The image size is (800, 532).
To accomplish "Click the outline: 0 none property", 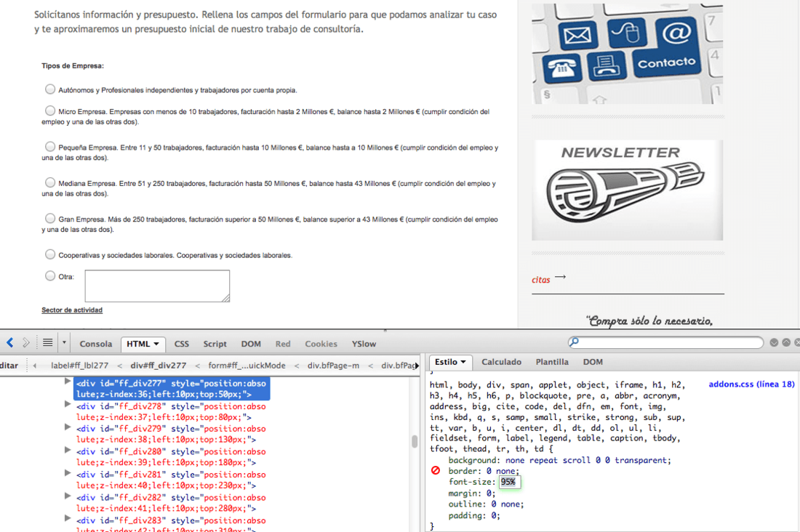I will tap(487, 504).
